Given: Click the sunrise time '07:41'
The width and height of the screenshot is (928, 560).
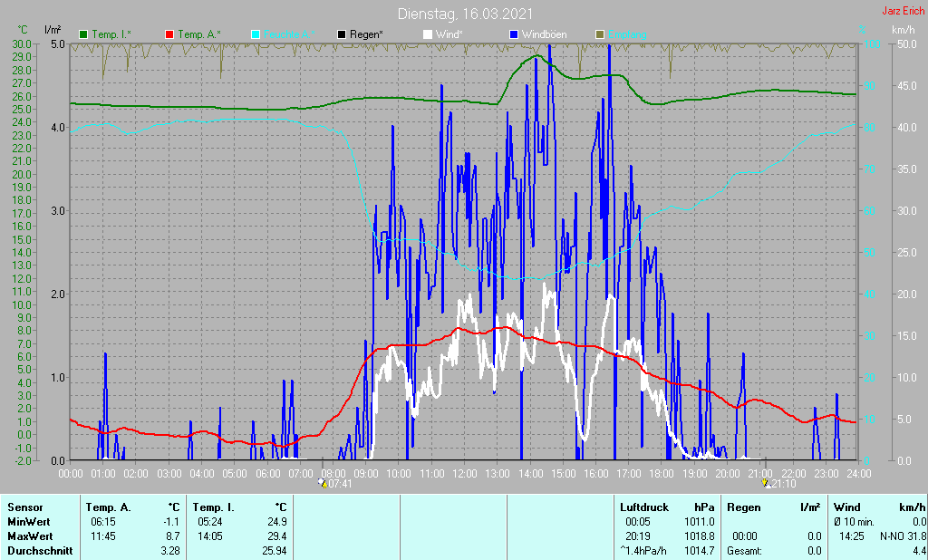Looking at the screenshot, I should tap(341, 484).
